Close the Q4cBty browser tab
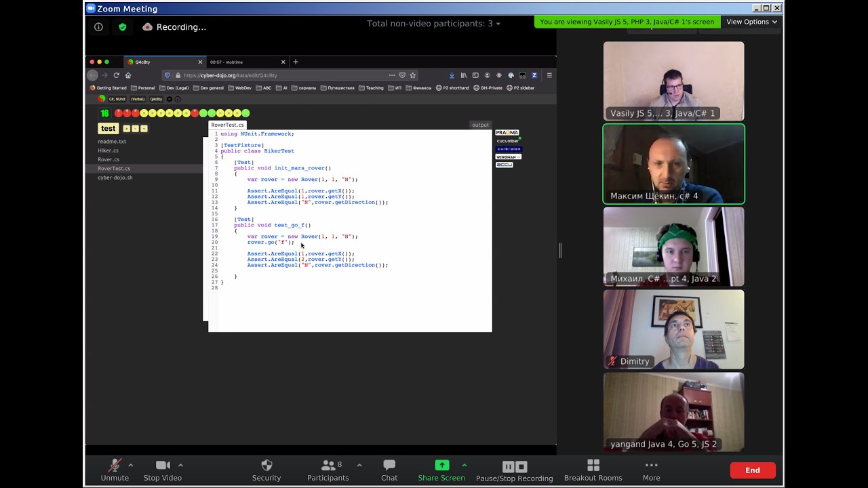Image resolution: width=868 pixels, height=488 pixels. pyautogui.click(x=200, y=62)
